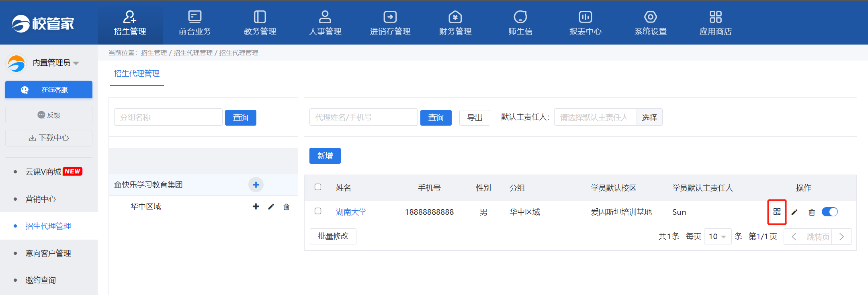Screen dimensions: 868x295
Task: Open 意向客户管理 in the sidebar
Action: [x=48, y=253]
